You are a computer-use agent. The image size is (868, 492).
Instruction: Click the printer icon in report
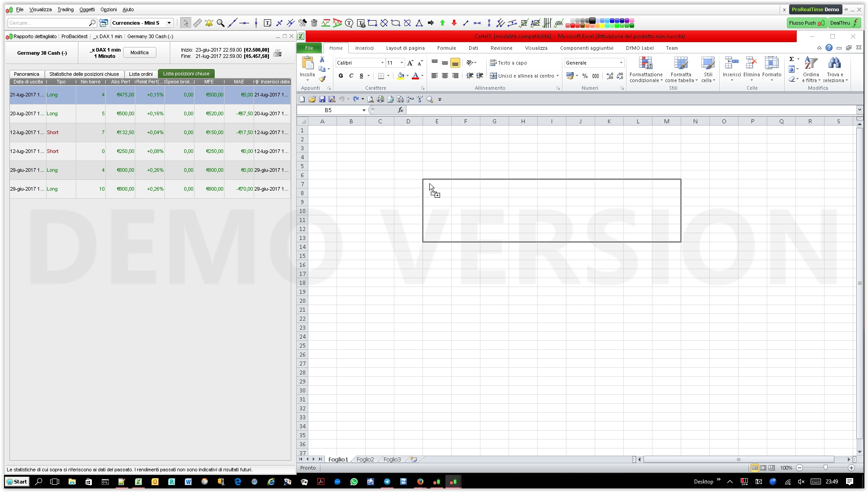point(278,53)
